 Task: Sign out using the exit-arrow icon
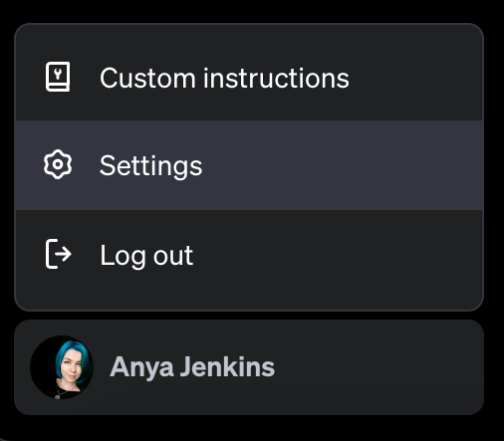[59, 254]
